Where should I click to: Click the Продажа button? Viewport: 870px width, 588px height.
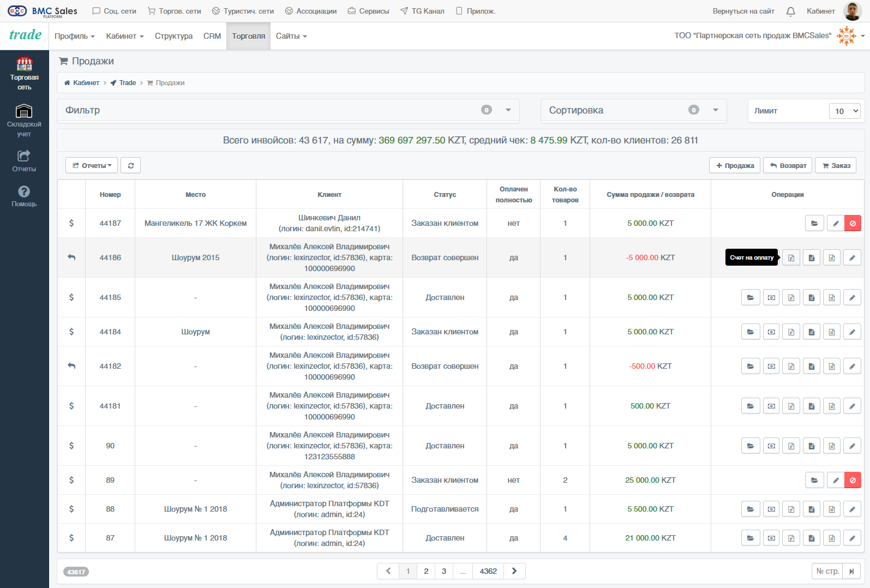tap(735, 165)
